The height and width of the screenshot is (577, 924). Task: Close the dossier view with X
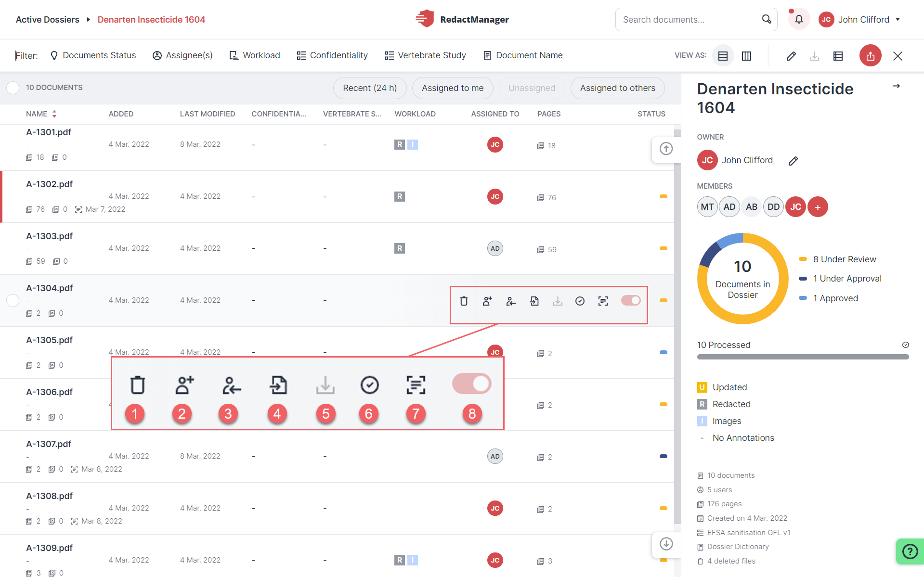coord(898,56)
